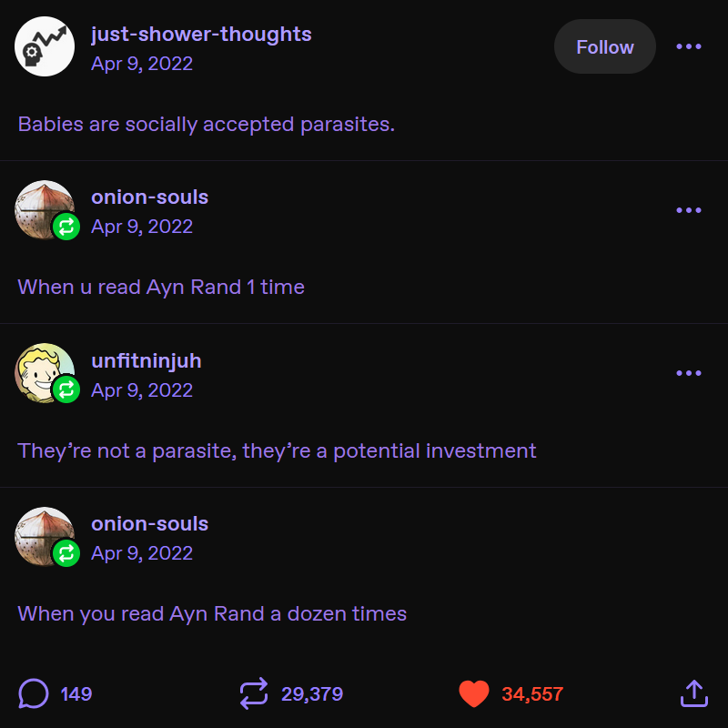The image size is (728, 728).
Task: Open just-shower-thoughts avatar image
Action: coord(44,47)
